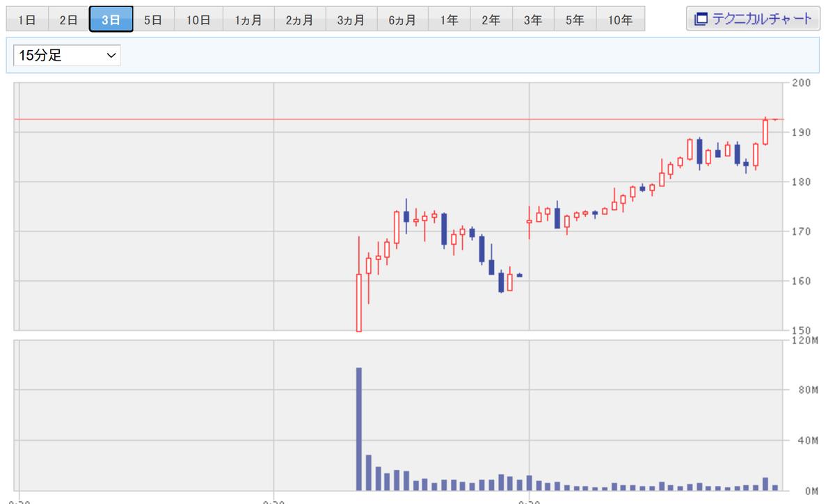Choose the 3ヵ月 range tab
This screenshot has height=504, width=835.
click(x=351, y=19)
